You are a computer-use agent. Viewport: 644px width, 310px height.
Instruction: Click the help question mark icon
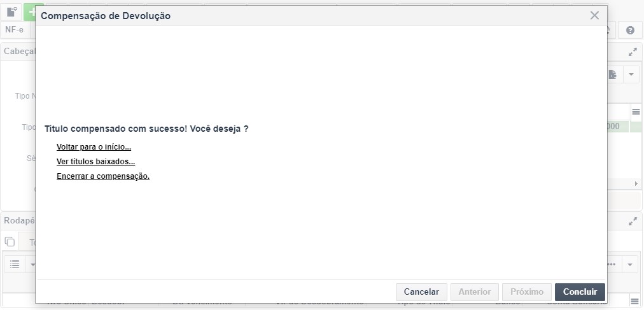(x=630, y=30)
